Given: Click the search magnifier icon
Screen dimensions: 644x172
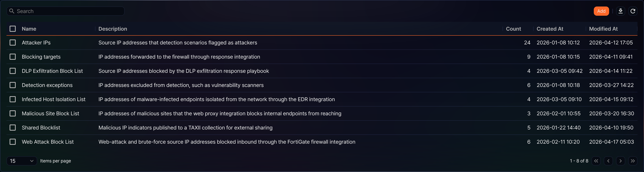Looking at the screenshot, I should 12,11.
